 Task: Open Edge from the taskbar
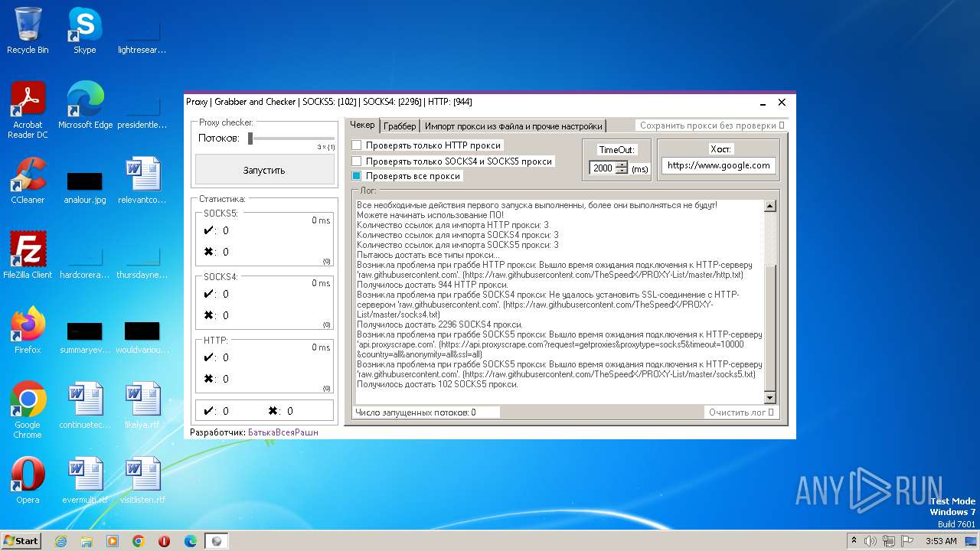tap(191, 541)
